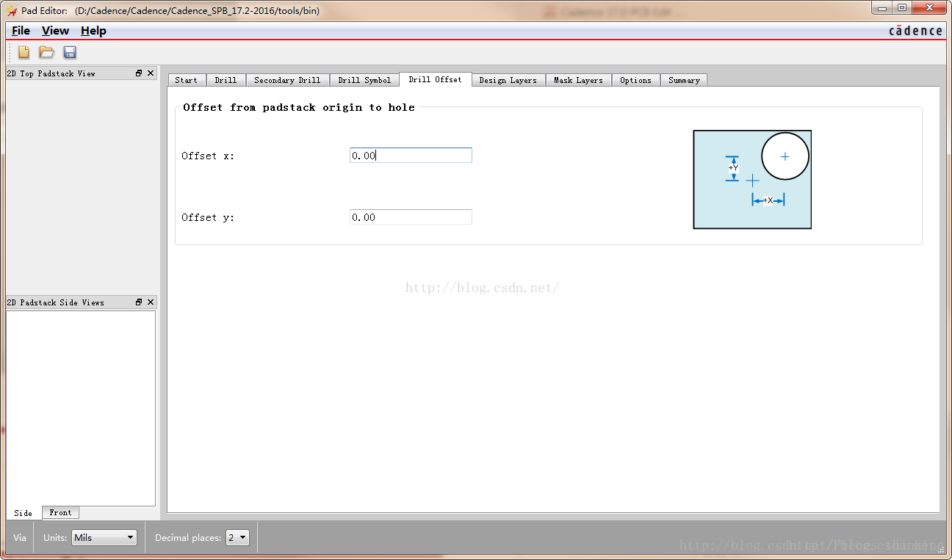
Task: Select the Front side view tab
Action: click(x=60, y=513)
